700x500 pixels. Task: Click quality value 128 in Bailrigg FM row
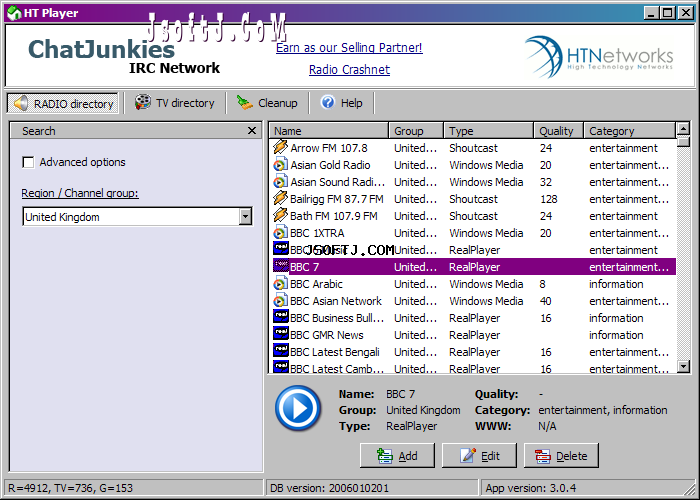pyautogui.click(x=549, y=199)
